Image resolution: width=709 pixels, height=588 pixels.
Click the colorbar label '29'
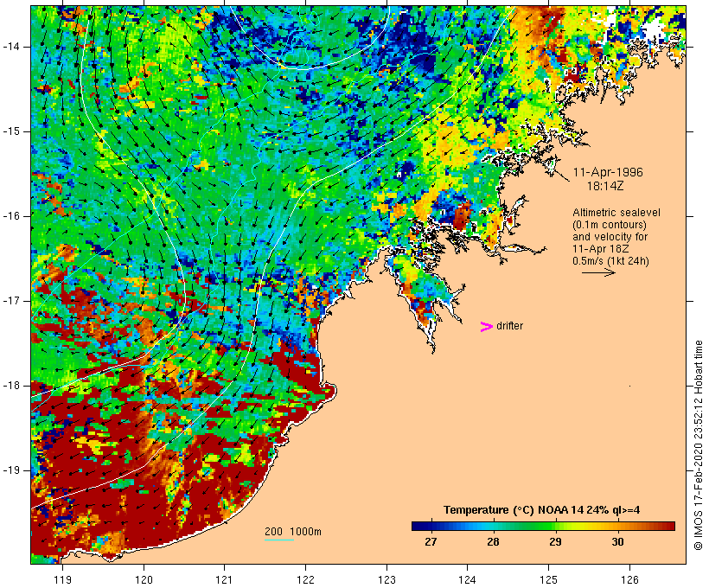[555, 541]
